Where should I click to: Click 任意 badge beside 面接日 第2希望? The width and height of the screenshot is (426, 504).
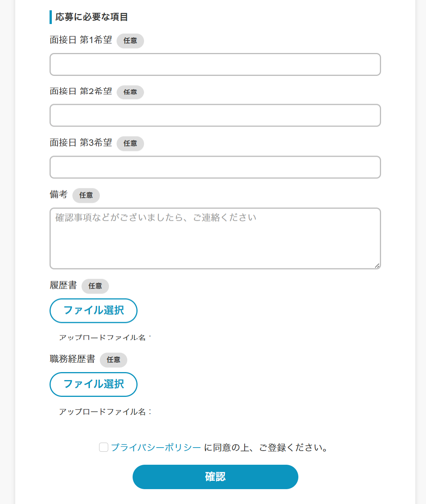pos(130,92)
